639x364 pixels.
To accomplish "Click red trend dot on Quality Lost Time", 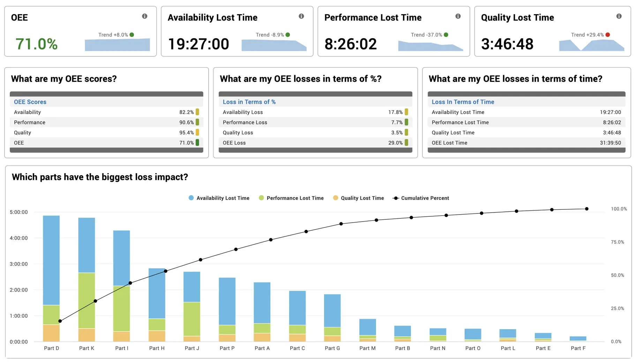I will pos(608,35).
